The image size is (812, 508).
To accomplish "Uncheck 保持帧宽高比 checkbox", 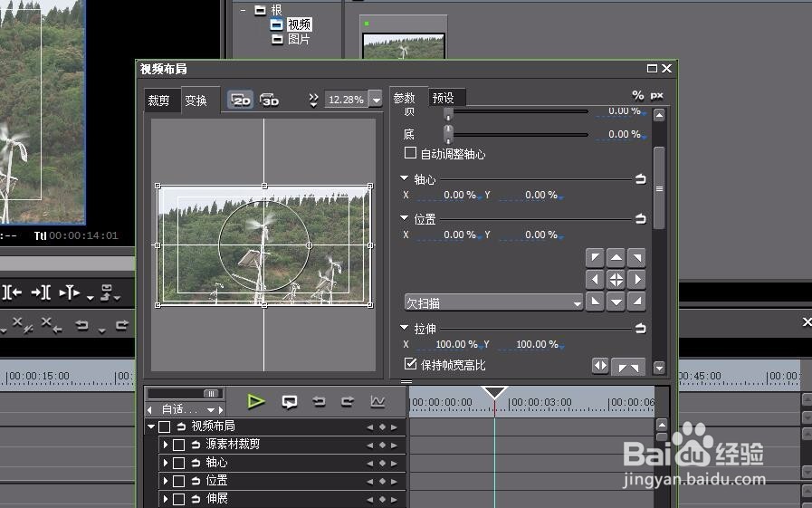I will click(410, 363).
